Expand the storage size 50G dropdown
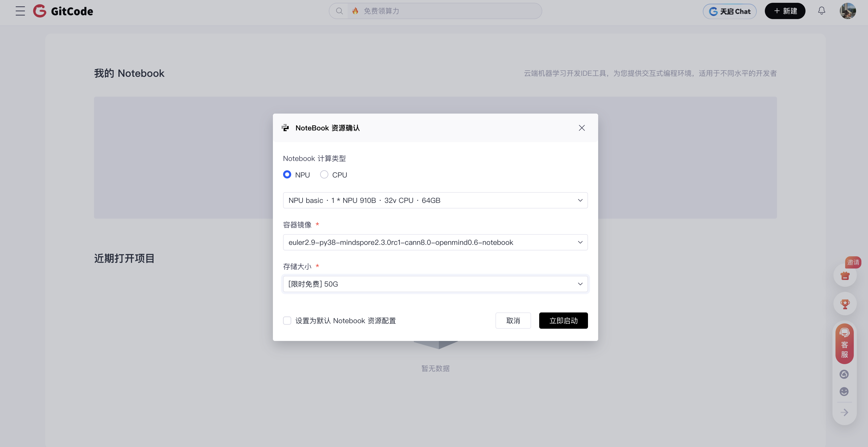The height and width of the screenshot is (447, 868). (435, 284)
